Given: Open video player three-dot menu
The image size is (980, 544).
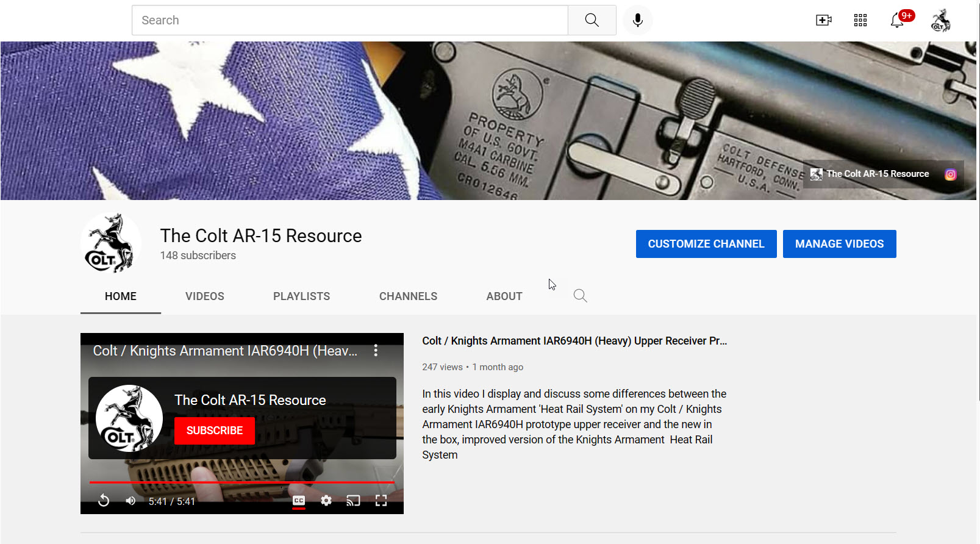Looking at the screenshot, I should click(x=376, y=351).
